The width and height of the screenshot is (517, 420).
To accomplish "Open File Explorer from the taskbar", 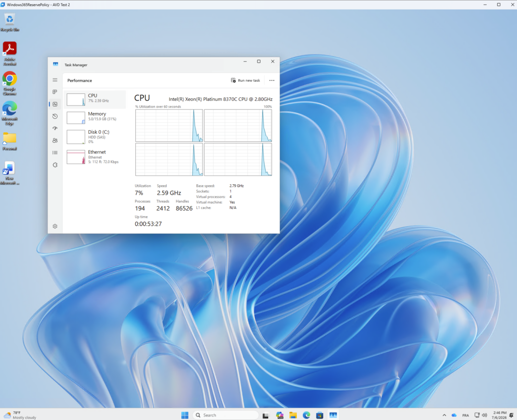I will 293,415.
